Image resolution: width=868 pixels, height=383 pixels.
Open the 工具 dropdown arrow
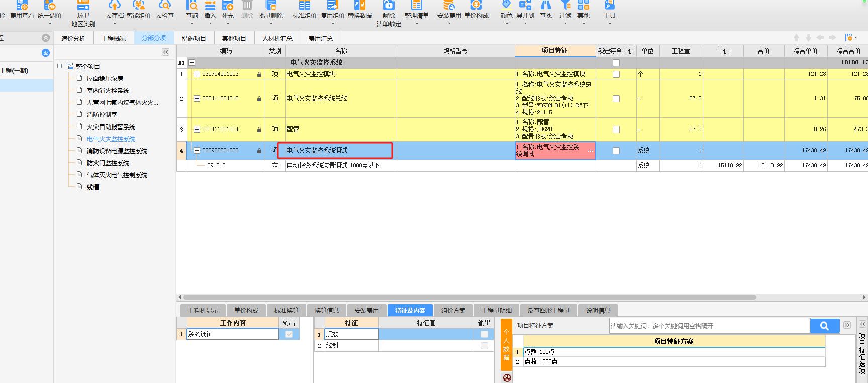point(610,23)
